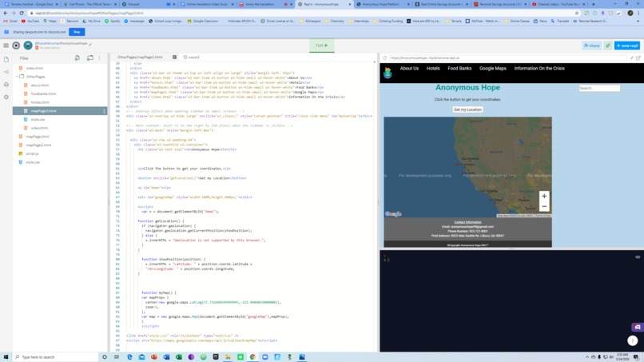Click the Windows taskbar search box
The width and height of the screenshot is (644, 362).
(55, 357)
